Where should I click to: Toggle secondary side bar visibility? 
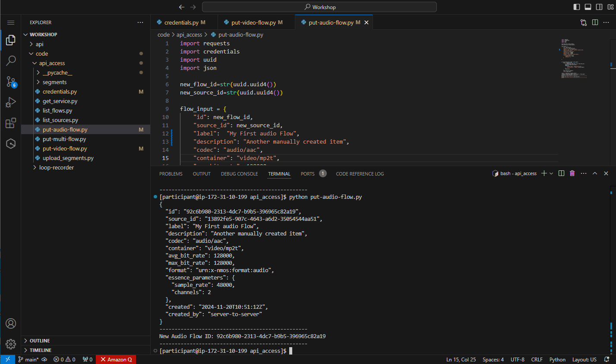(599, 7)
